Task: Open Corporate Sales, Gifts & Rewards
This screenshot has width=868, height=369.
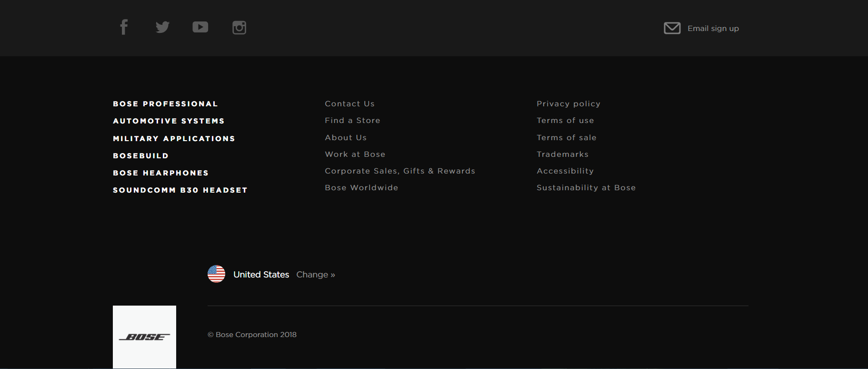Action: coord(399,171)
